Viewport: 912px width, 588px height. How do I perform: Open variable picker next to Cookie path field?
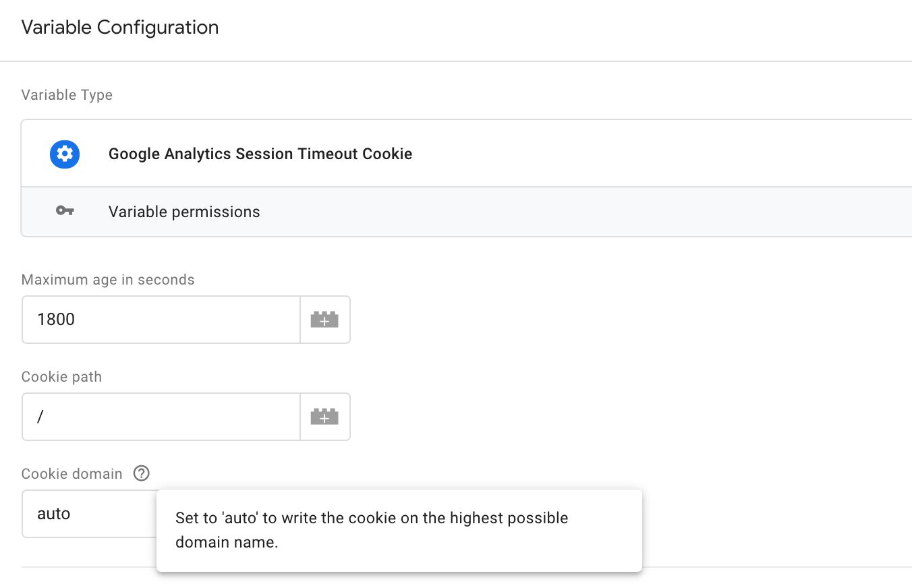pyautogui.click(x=324, y=417)
